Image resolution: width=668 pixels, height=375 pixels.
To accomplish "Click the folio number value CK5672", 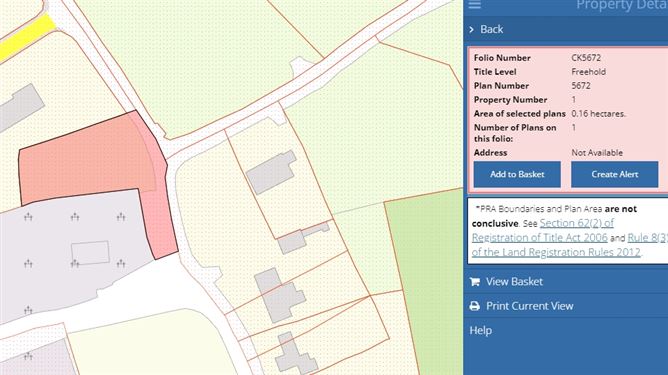I will [586, 58].
